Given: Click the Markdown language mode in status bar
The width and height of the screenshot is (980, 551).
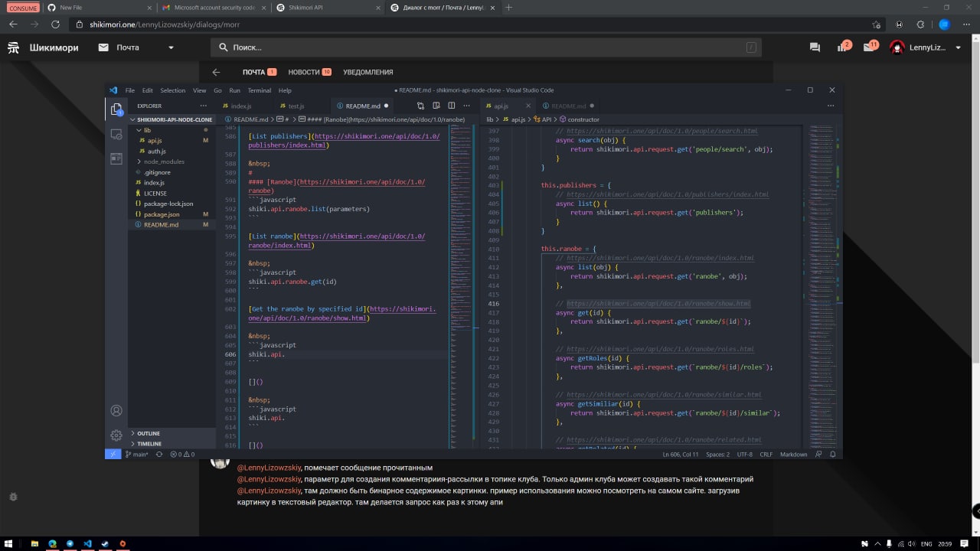Looking at the screenshot, I should tap(793, 454).
